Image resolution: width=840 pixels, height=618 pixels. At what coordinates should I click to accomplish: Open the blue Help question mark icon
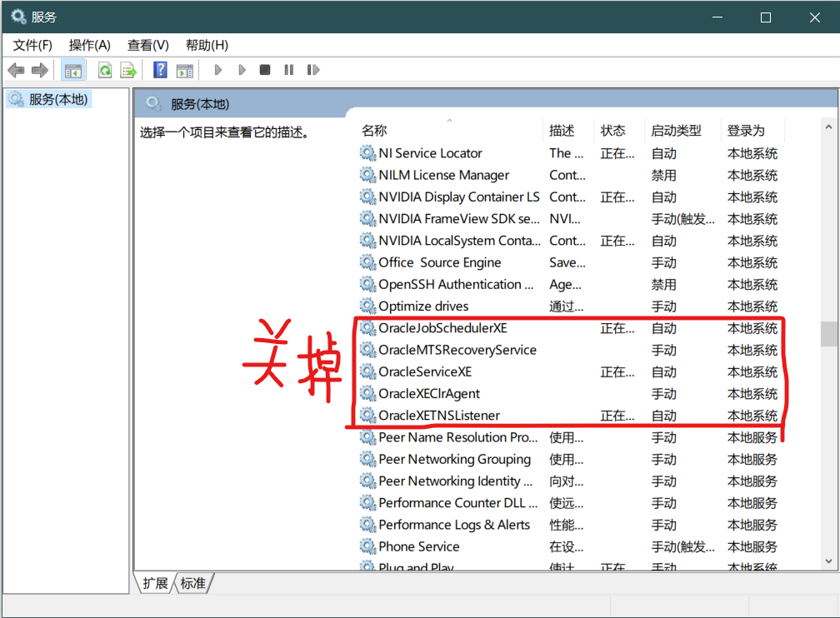pos(160,70)
